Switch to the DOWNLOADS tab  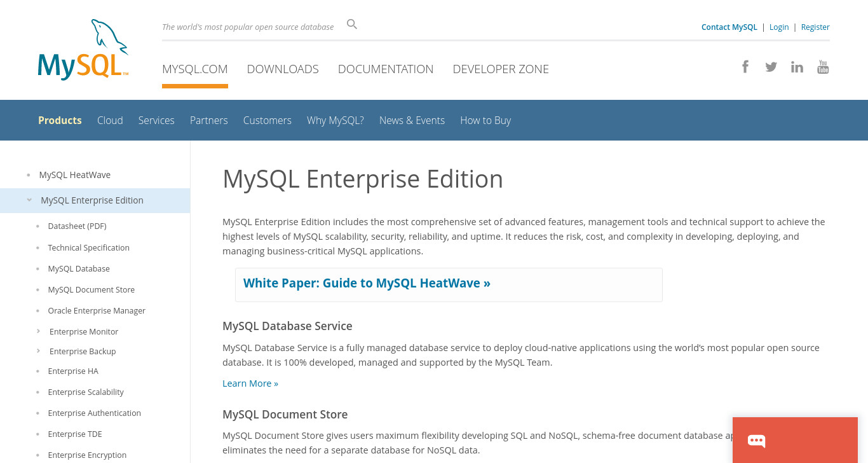[283, 69]
